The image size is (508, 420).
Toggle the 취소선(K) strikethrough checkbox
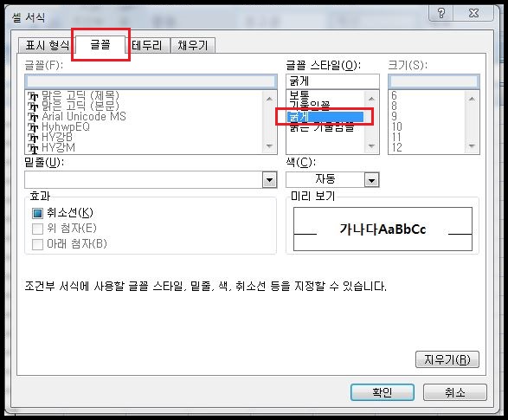coord(37,213)
